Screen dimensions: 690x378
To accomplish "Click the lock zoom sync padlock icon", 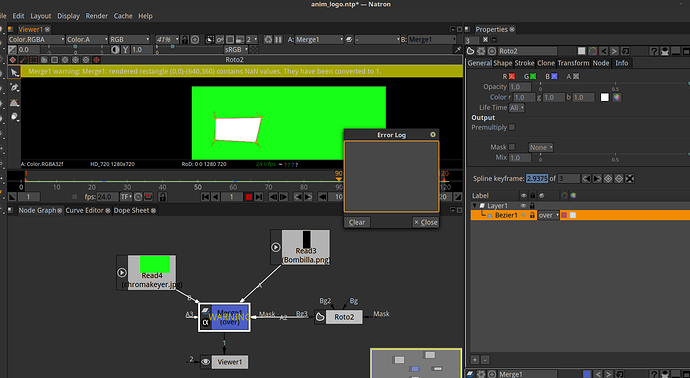I will [184, 40].
